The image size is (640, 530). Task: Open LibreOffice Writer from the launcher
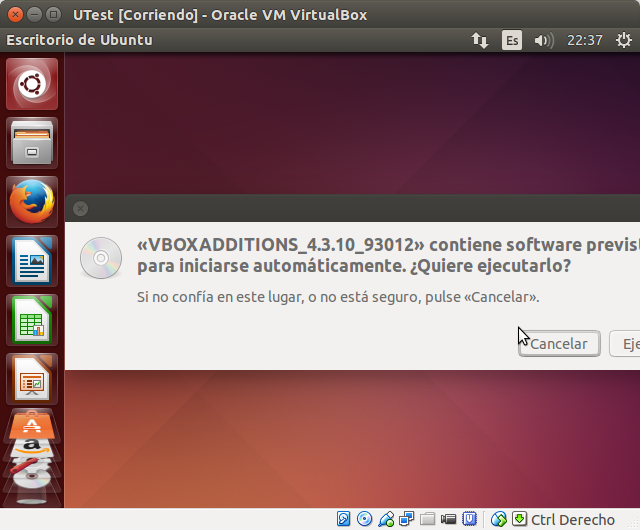coord(32,261)
